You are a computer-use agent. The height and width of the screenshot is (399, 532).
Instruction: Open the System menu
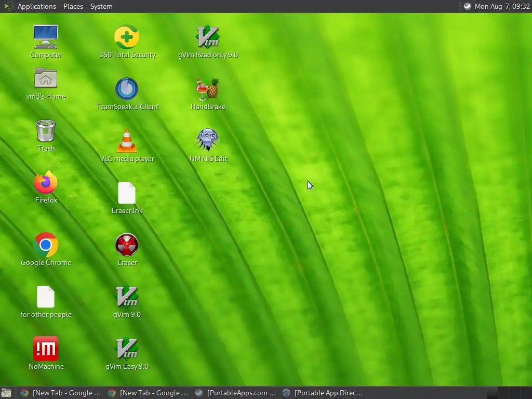coord(101,6)
